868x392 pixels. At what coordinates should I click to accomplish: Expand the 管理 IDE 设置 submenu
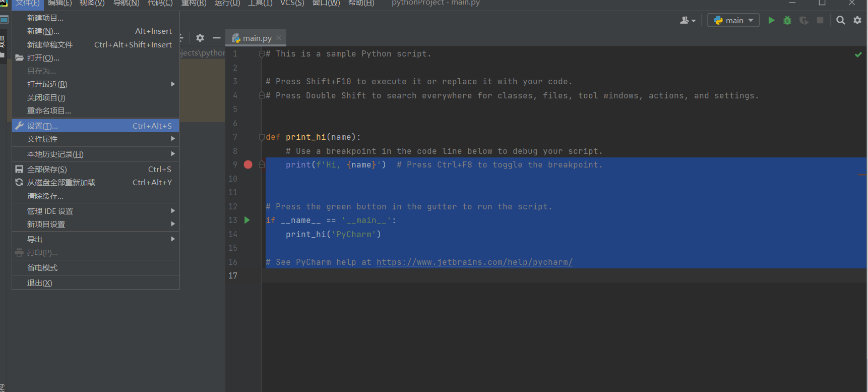96,211
